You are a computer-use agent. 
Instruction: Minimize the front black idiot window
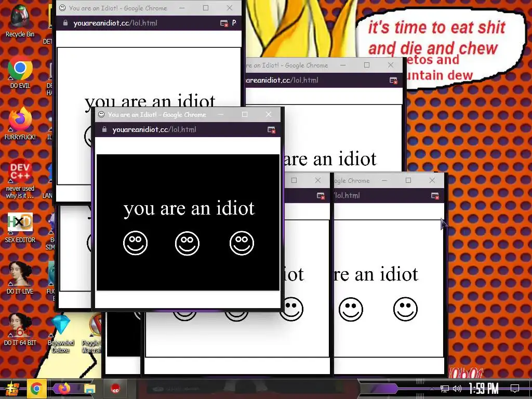click(221, 114)
